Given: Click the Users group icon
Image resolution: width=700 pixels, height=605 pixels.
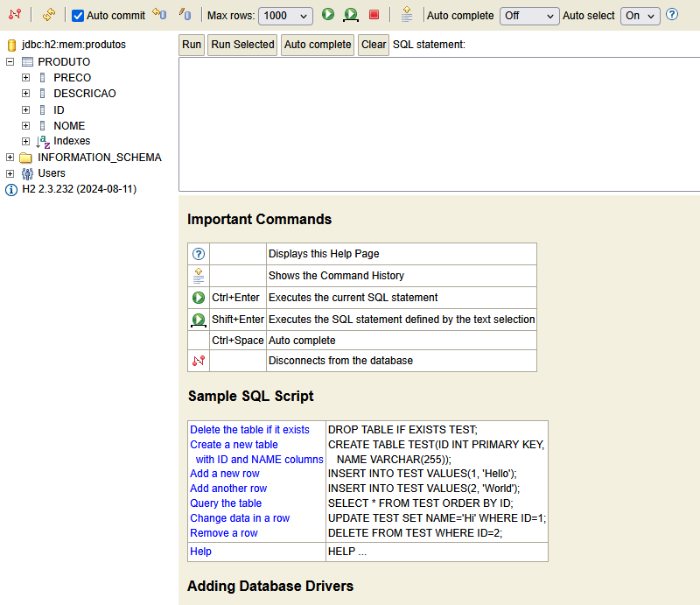Looking at the screenshot, I should (27, 174).
